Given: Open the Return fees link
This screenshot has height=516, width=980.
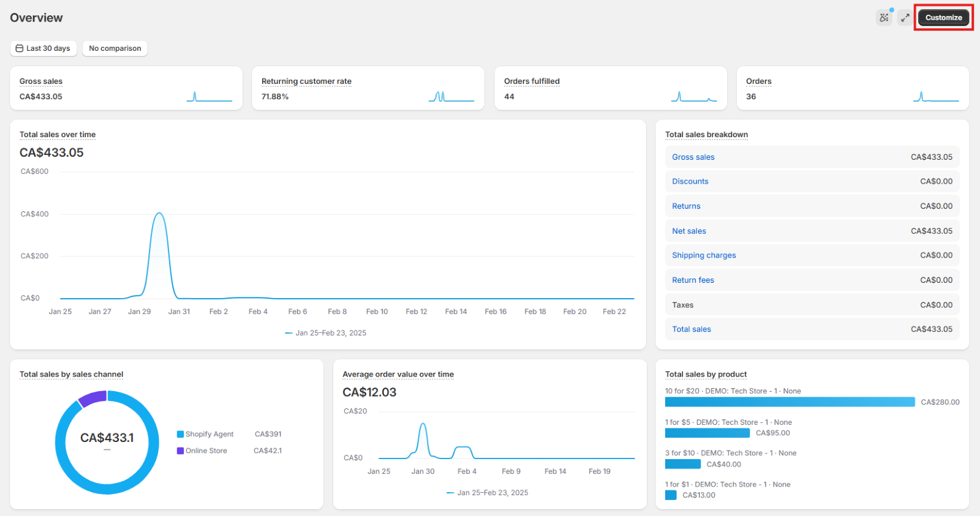Looking at the screenshot, I should (693, 280).
